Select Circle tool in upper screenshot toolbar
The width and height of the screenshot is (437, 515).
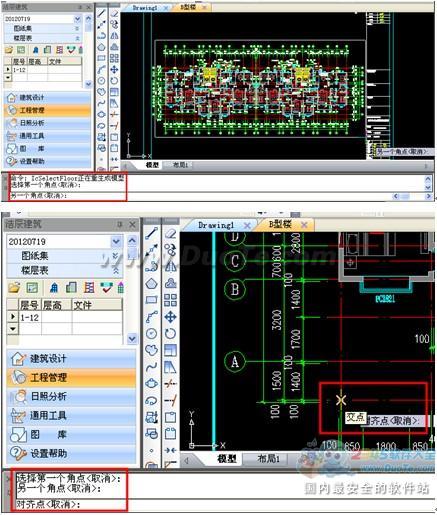pyautogui.click(x=101, y=81)
